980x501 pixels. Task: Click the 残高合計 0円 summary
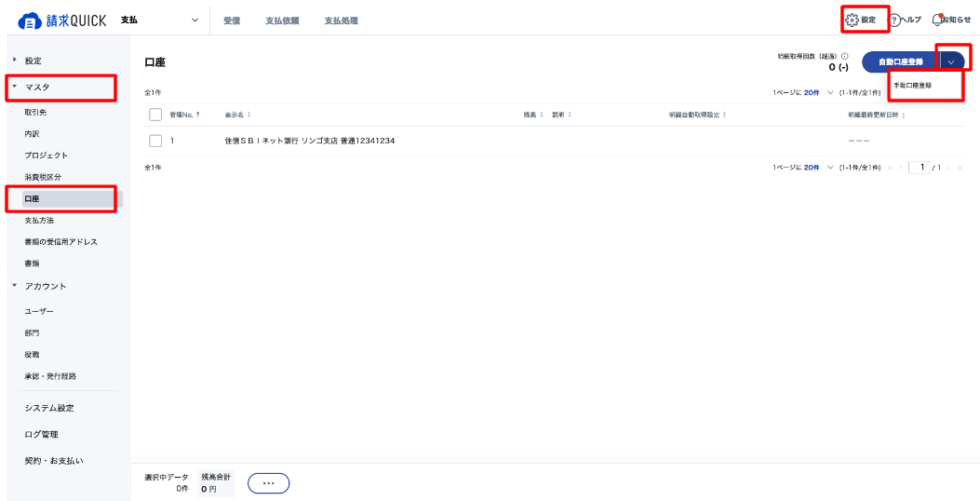(216, 483)
